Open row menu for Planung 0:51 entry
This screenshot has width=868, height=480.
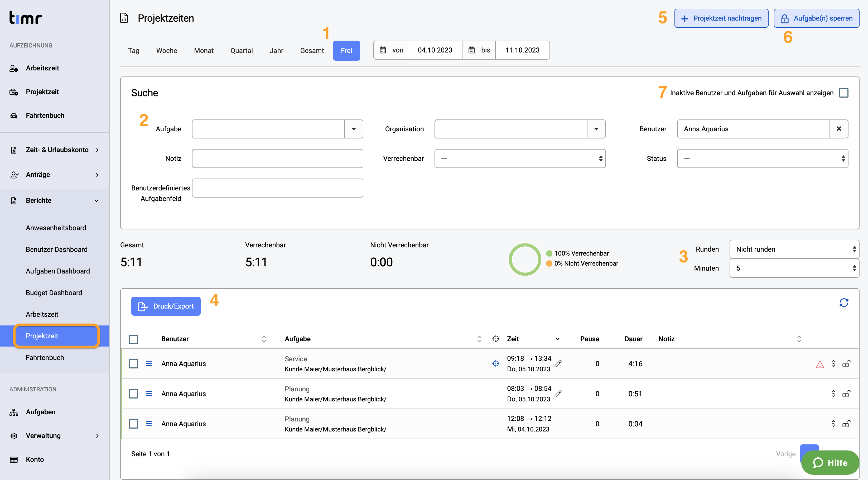149,394
